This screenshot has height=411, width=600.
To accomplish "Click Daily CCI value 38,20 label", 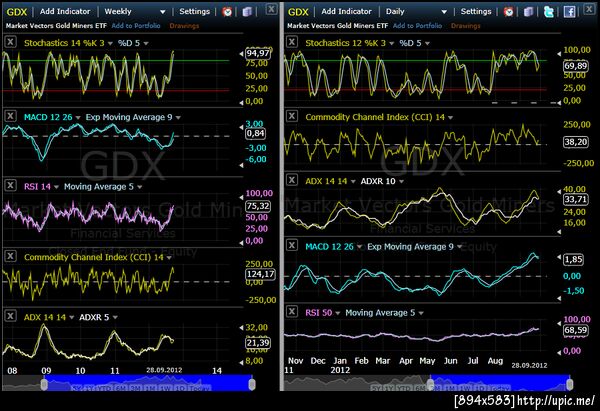I will (576, 142).
